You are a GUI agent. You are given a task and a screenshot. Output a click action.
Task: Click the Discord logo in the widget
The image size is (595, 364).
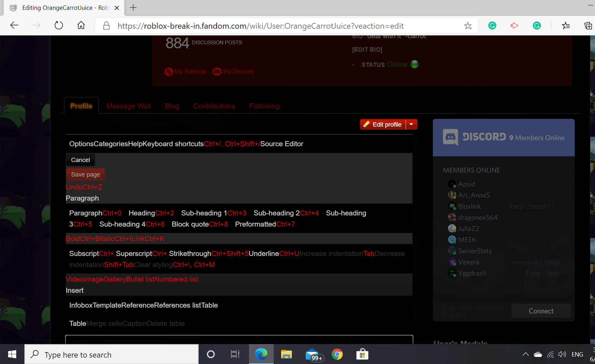pos(474,137)
